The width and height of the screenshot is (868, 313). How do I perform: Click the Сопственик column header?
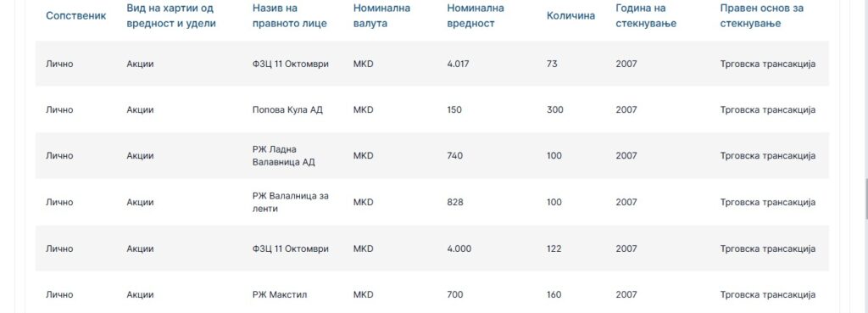(75, 15)
